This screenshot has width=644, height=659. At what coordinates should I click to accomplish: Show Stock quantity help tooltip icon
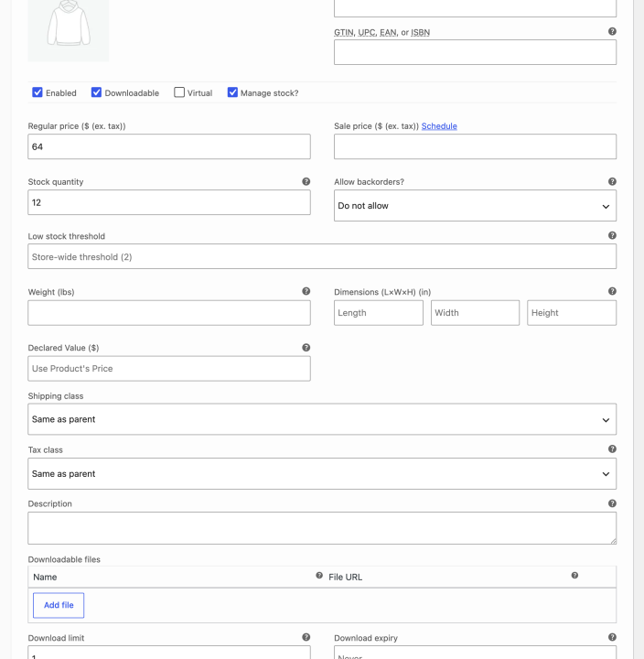pyautogui.click(x=306, y=181)
